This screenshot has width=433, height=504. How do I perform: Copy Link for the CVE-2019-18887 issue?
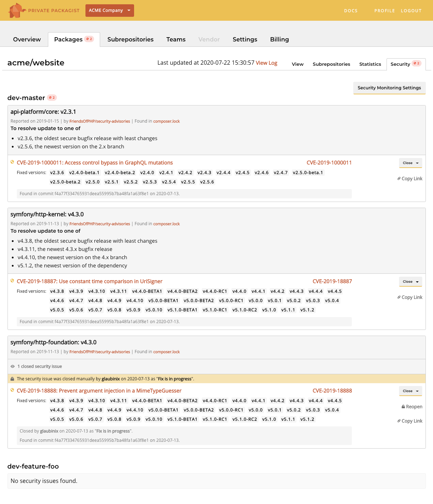point(410,297)
